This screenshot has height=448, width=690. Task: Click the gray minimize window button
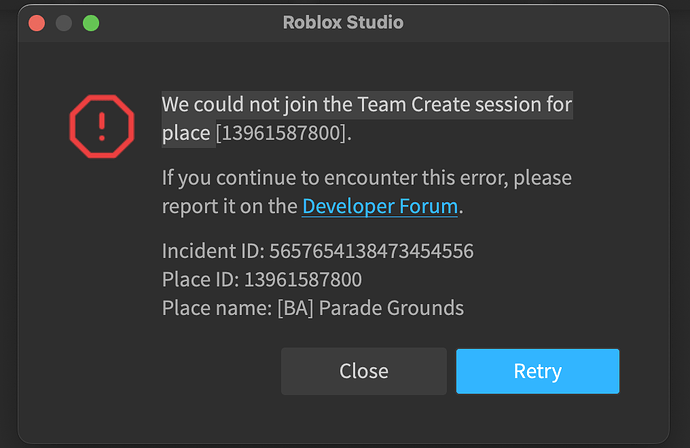click(x=64, y=23)
